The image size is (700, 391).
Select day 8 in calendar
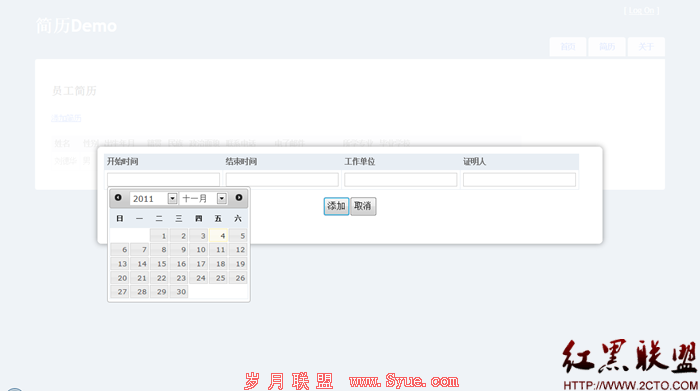[x=159, y=250]
